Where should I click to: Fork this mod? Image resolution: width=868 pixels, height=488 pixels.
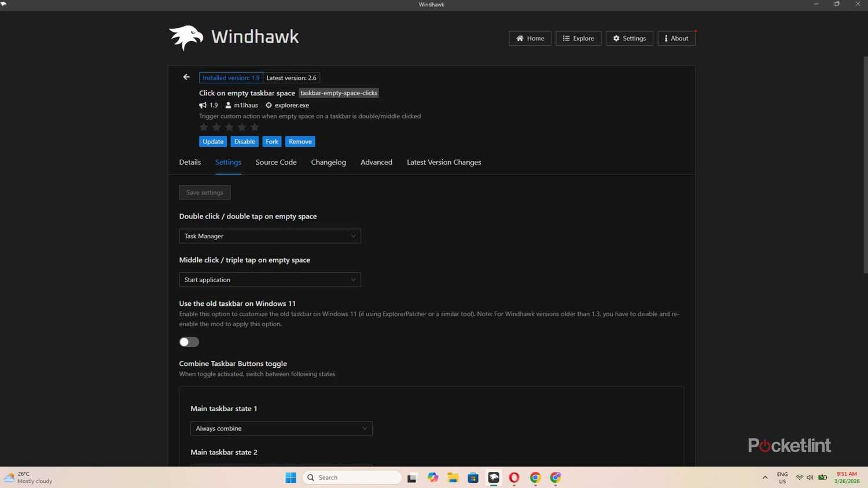click(x=271, y=141)
